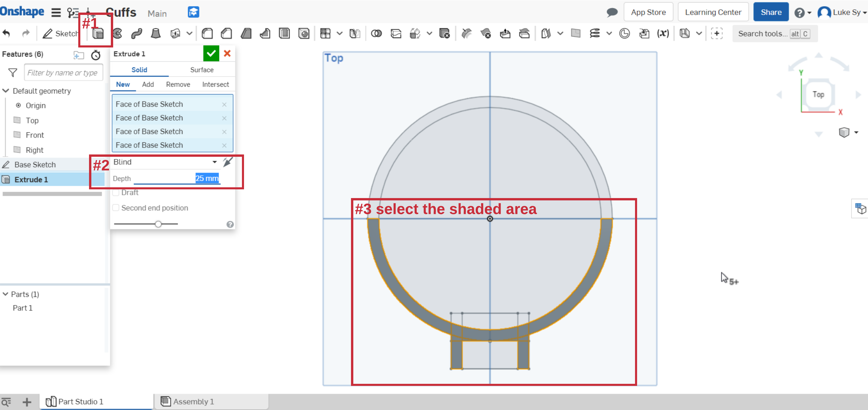The height and width of the screenshot is (410, 868).
Task: Select the Sweep tool
Action: (136, 33)
